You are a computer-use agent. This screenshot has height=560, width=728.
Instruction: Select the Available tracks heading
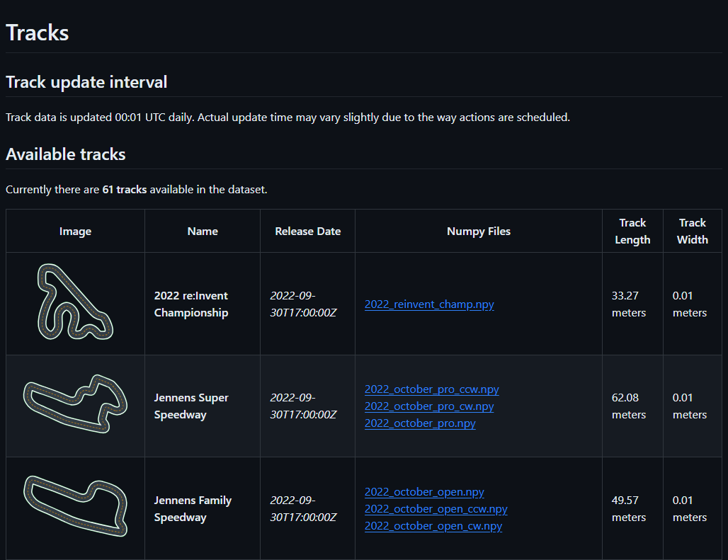click(65, 154)
